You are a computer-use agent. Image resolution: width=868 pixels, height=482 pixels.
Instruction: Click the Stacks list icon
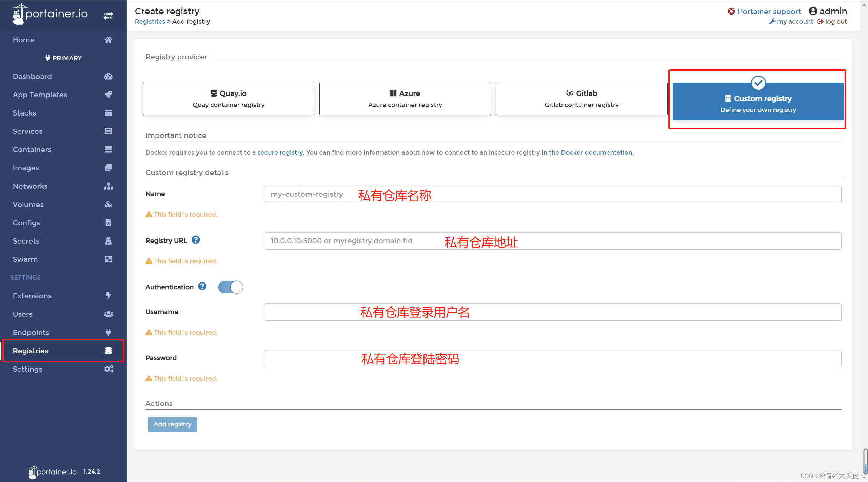[108, 113]
